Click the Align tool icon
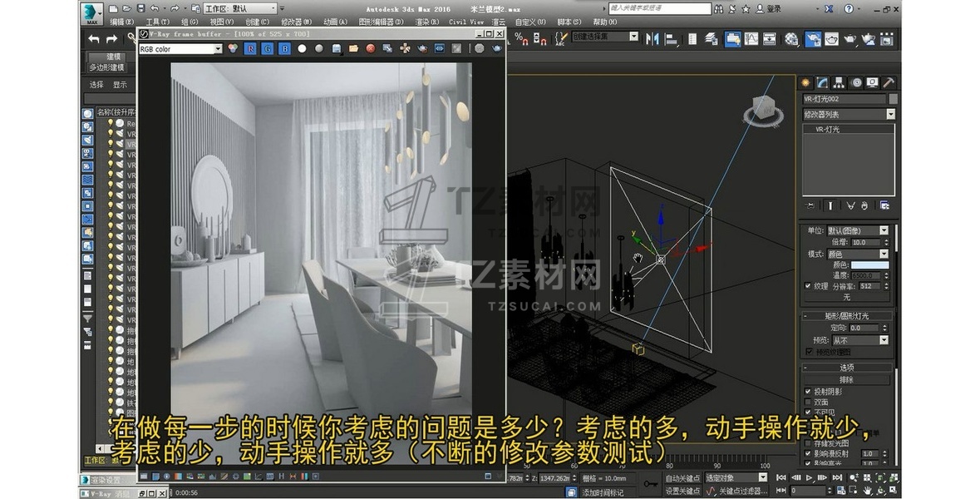The image size is (980, 499). coord(672,39)
